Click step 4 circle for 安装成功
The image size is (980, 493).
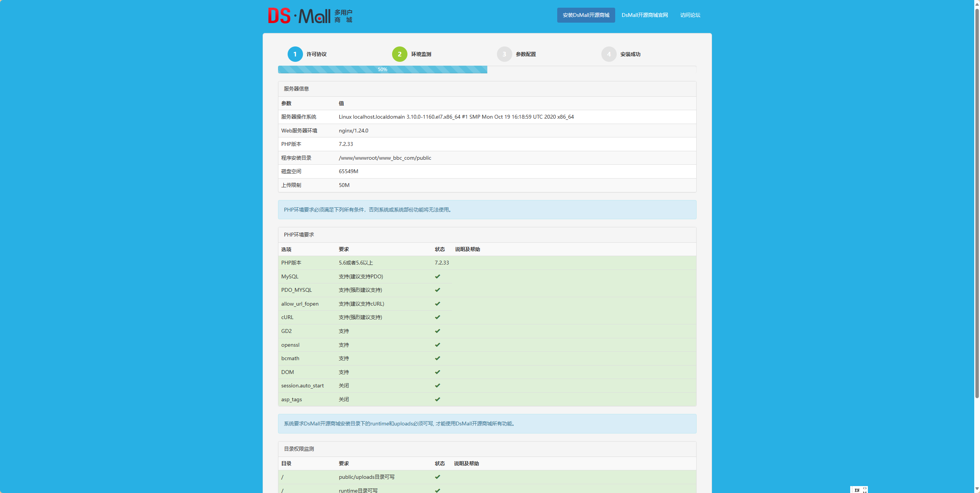coord(609,54)
